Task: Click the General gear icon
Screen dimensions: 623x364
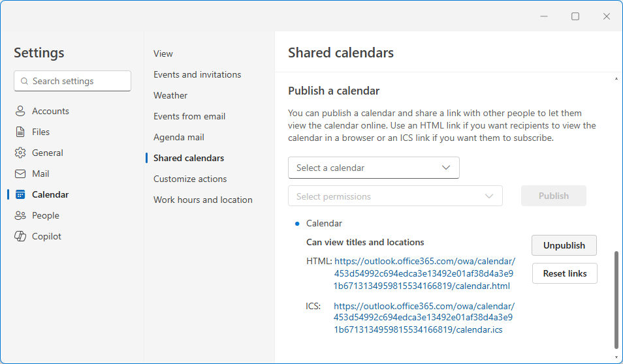Action: pyautogui.click(x=20, y=153)
